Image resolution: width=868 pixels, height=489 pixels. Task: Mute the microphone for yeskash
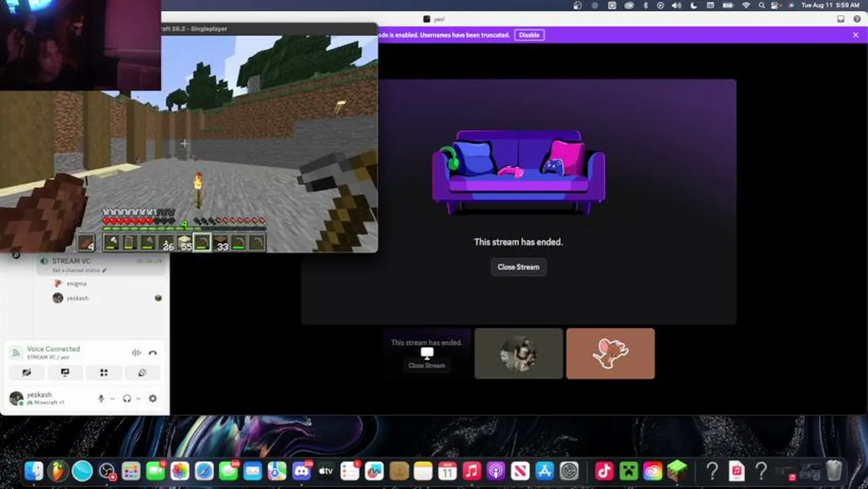point(101,399)
